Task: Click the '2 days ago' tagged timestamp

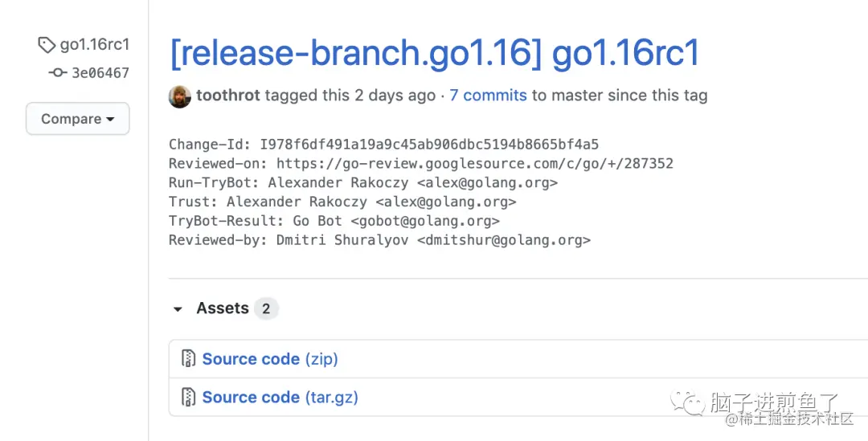Action: 395,96
